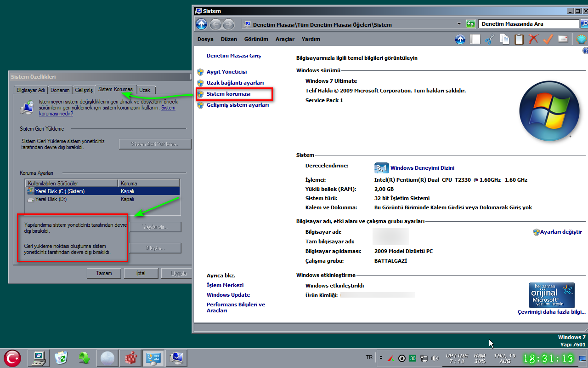Open the Aygıt Yöneticisi link
Screen dimensions: 588x368
[226, 72]
